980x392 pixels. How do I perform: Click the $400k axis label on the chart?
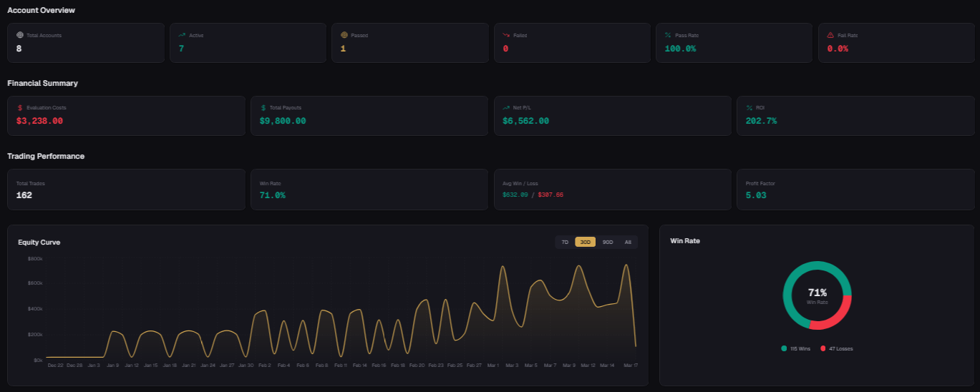point(36,309)
